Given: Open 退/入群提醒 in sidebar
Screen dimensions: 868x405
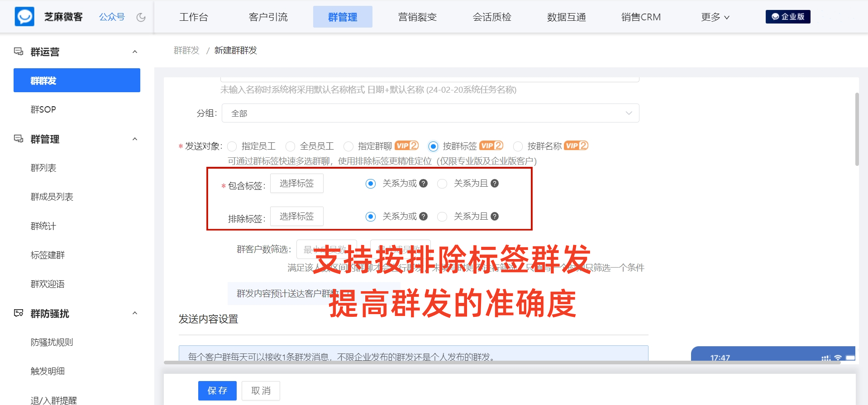Looking at the screenshot, I should pyautogui.click(x=54, y=400).
